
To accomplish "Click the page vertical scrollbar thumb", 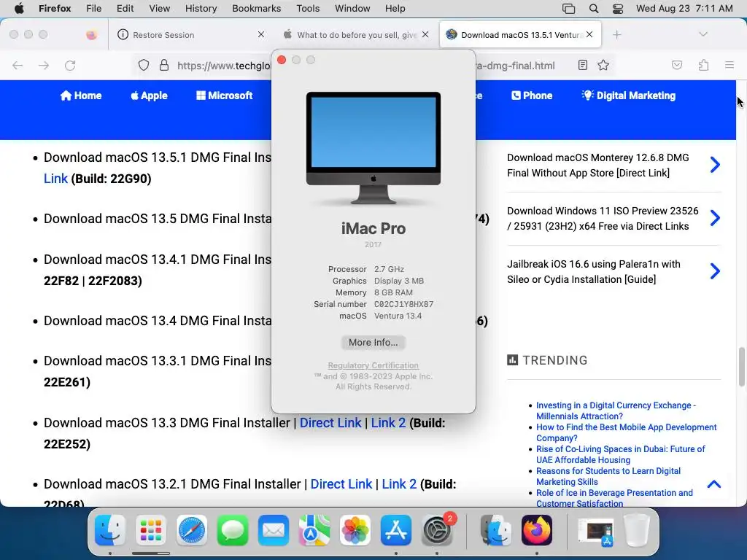I will (741, 367).
